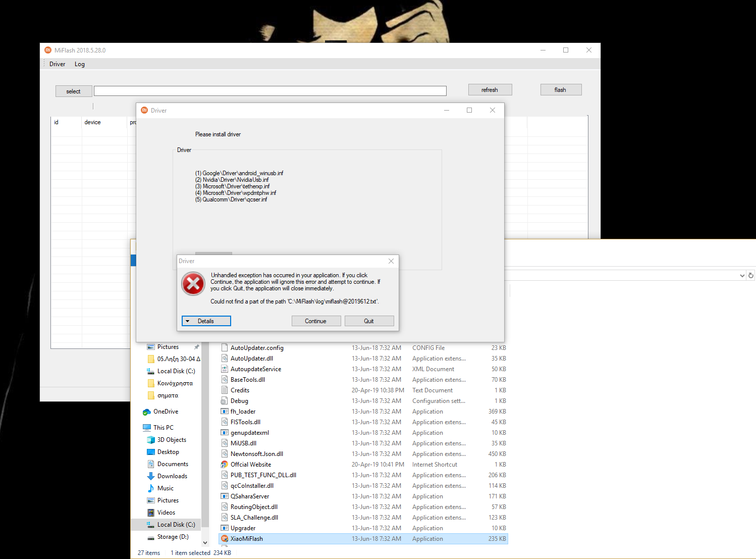Image resolution: width=756 pixels, height=559 pixels.
Task: Click the firmware path input field
Action: tap(270, 91)
